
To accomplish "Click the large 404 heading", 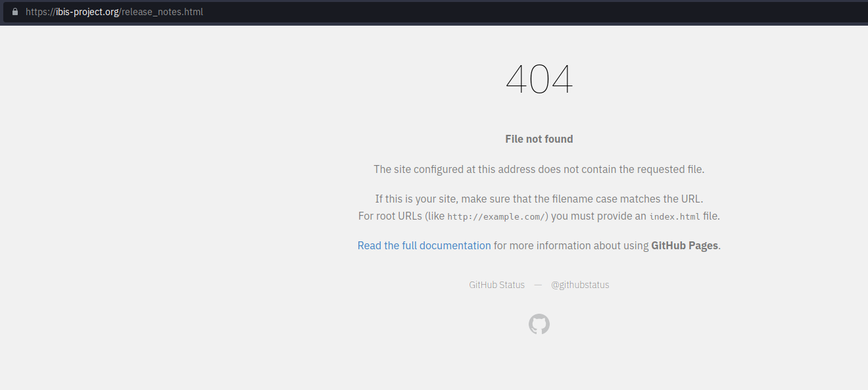I will [539, 80].
